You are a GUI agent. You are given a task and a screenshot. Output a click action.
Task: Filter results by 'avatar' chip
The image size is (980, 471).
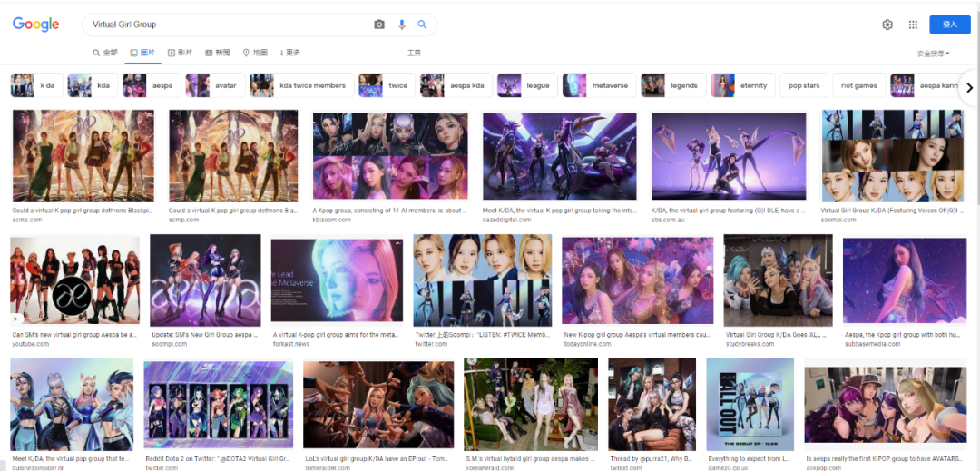coord(216,85)
